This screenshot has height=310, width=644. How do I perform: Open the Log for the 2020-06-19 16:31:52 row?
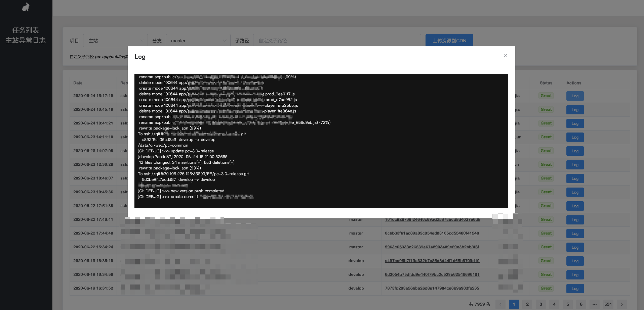click(575, 288)
